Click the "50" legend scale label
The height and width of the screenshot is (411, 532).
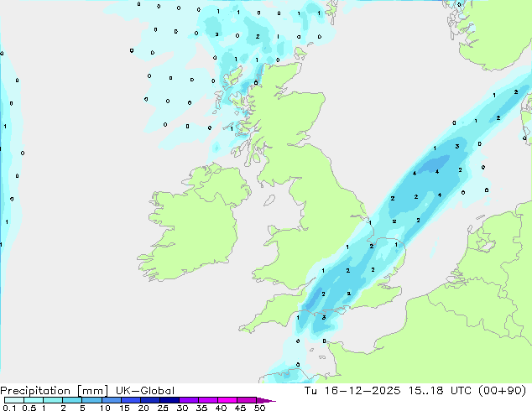(259, 408)
